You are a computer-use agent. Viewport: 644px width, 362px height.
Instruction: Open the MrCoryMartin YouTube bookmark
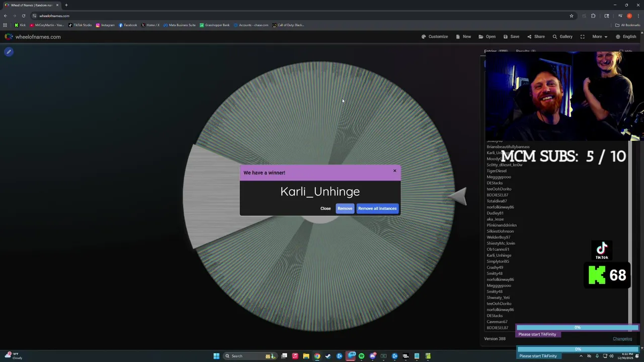point(47,25)
